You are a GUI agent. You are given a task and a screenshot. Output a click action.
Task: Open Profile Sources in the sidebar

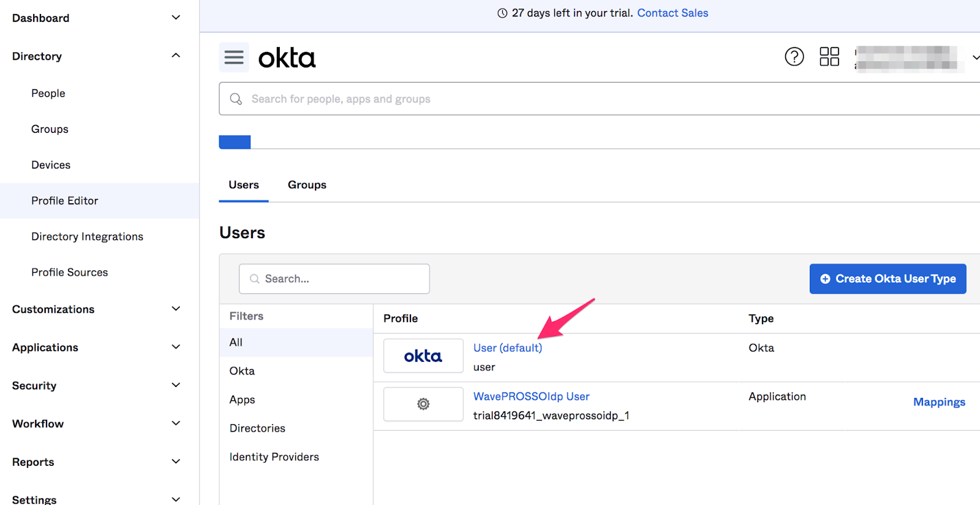coord(69,272)
